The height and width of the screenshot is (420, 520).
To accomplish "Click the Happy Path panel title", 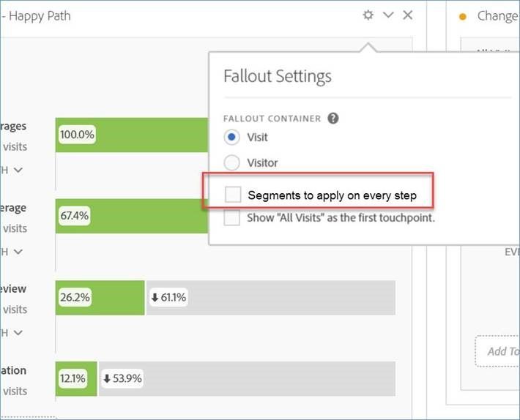I will tap(37, 15).
